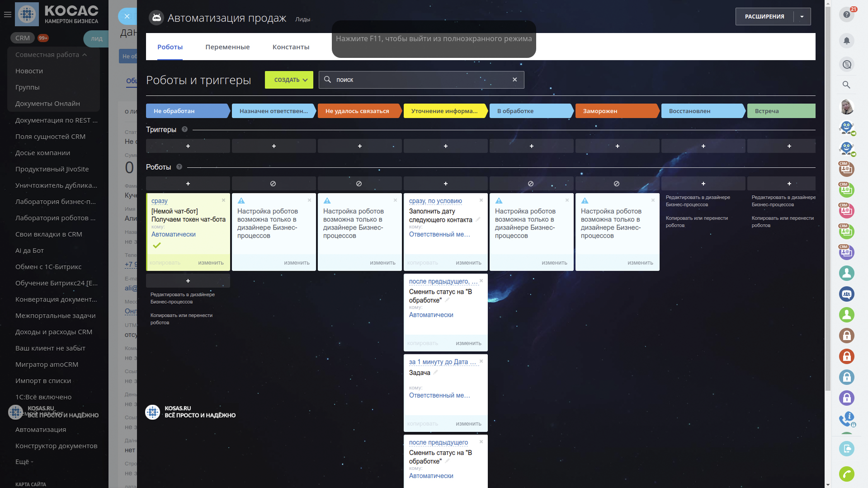The height and width of the screenshot is (488, 868).
Task: Switch to the 'Константы' tab
Action: 291,47
